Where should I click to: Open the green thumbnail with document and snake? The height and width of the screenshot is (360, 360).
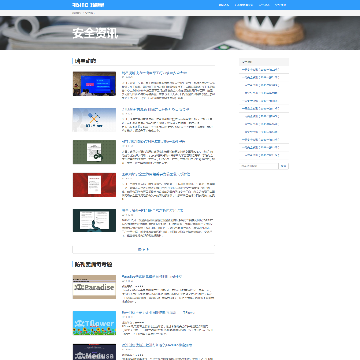(94, 152)
